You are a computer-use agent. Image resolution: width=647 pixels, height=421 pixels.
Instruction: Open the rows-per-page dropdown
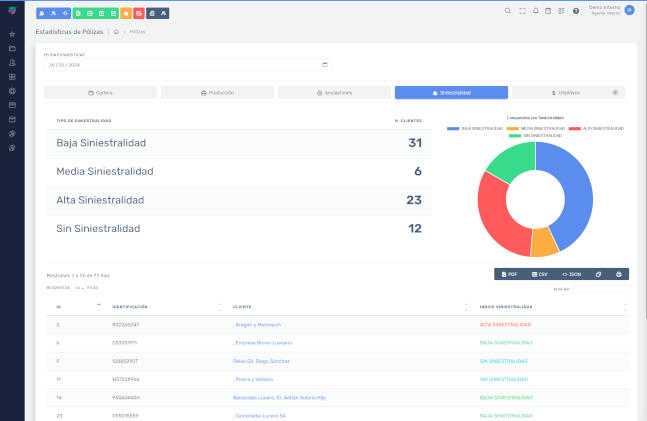point(78,287)
